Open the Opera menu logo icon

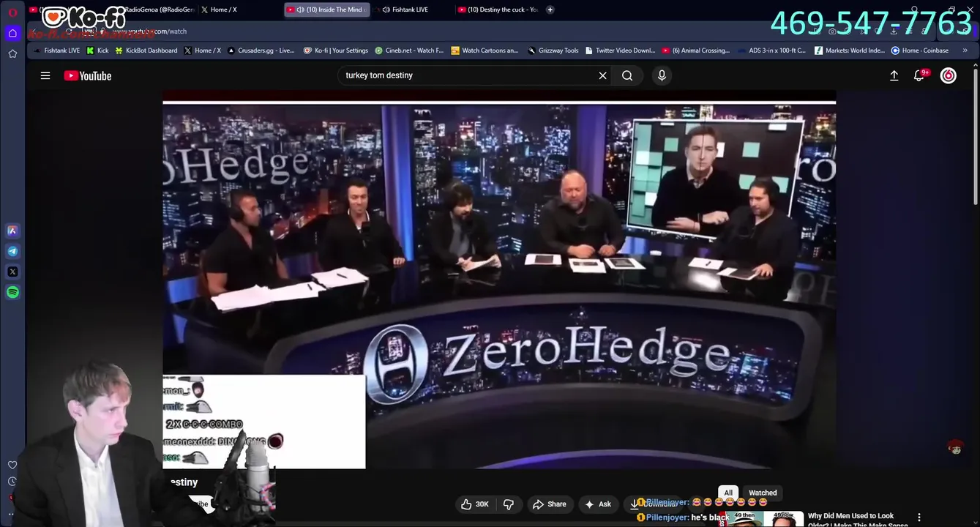12,12
